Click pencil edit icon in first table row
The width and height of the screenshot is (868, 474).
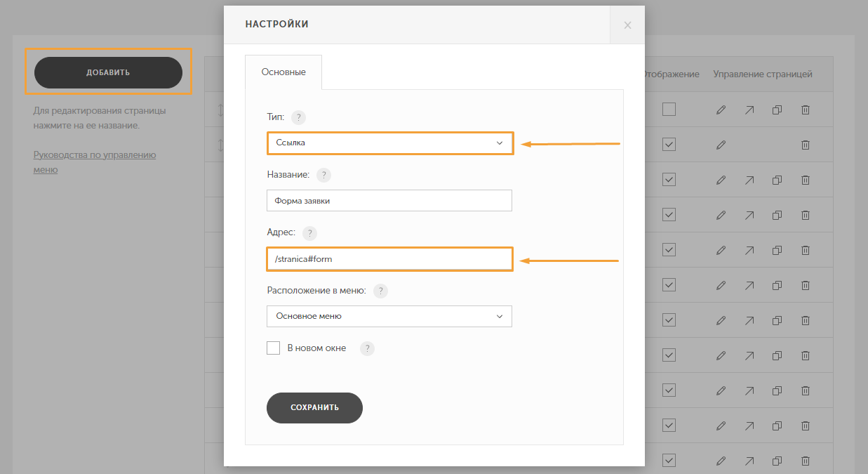point(721,110)
